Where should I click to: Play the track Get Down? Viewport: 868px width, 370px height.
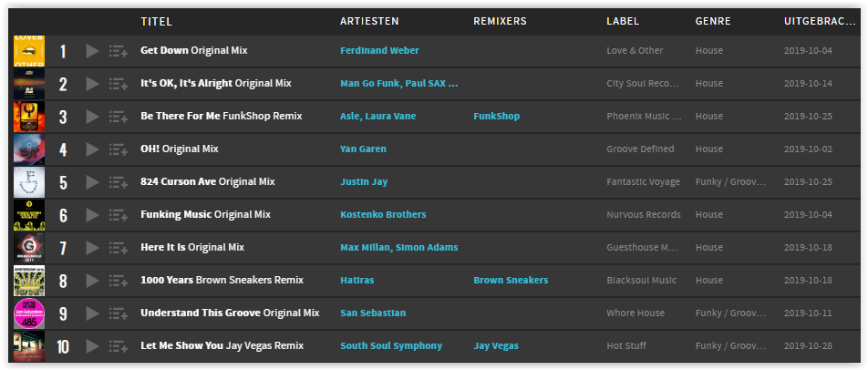click(92, 51)
